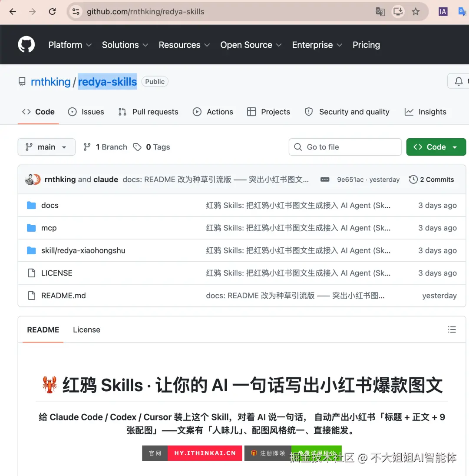Reload the page with refresh icon
Screen dimensions: 469x476
[x=52, y=12]
